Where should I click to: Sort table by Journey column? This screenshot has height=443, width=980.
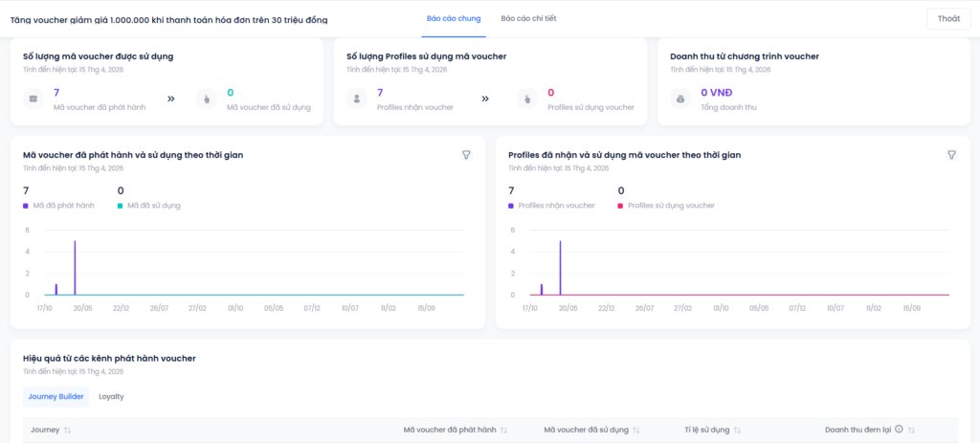(68, 431)
